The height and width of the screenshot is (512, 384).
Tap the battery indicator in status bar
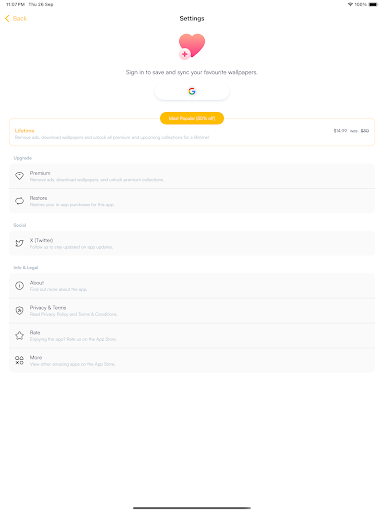pos(373,4)
